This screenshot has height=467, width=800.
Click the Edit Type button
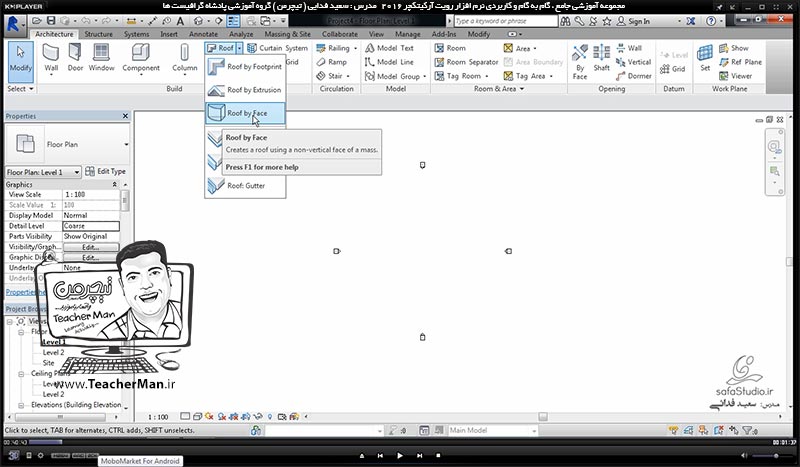pos(106,171)
